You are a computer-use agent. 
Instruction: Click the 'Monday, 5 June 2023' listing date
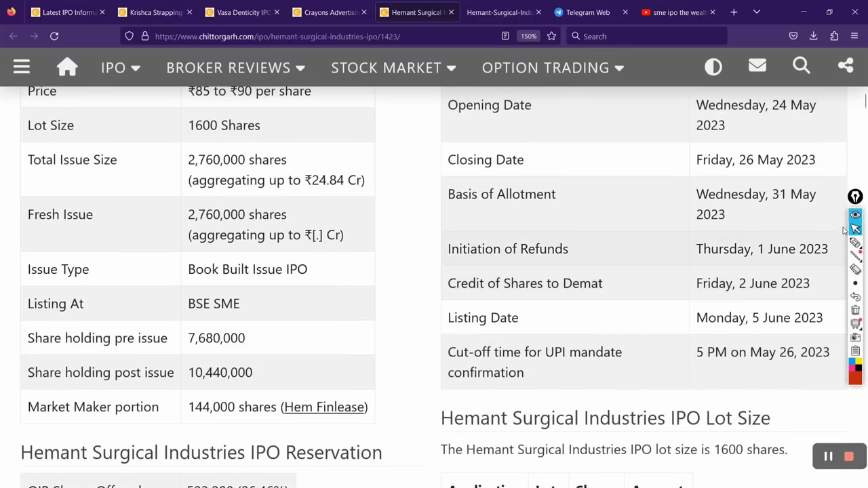click(759, 318)
